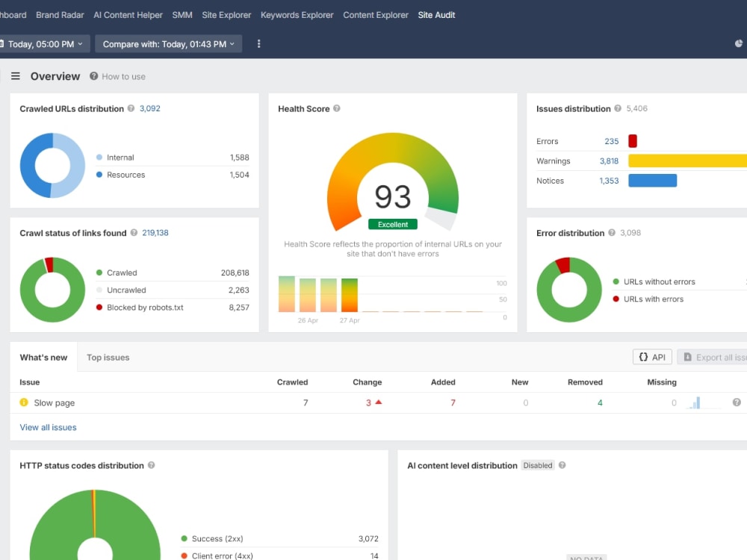Switch to the What's new tab
The height and width of the screenshot is (560, 747).
coord(43,357)
